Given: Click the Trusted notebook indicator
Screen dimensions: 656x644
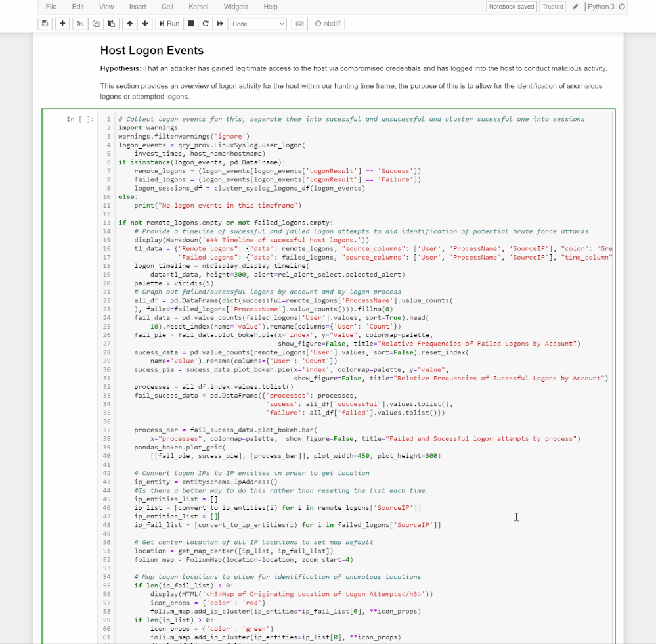Looking at the screenshot, I should coord(553,7).
